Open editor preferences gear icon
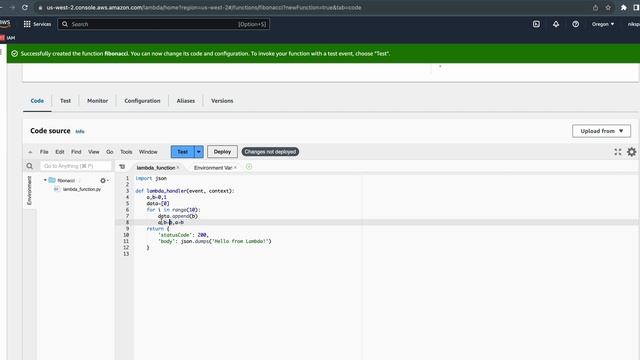640x360 pixels. (631, 152)
